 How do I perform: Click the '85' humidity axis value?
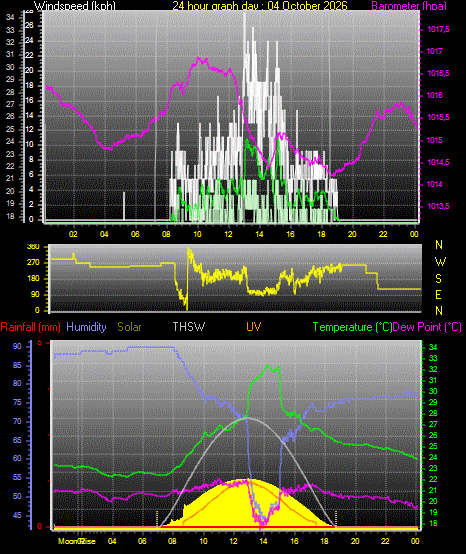(x=17, y=365)
